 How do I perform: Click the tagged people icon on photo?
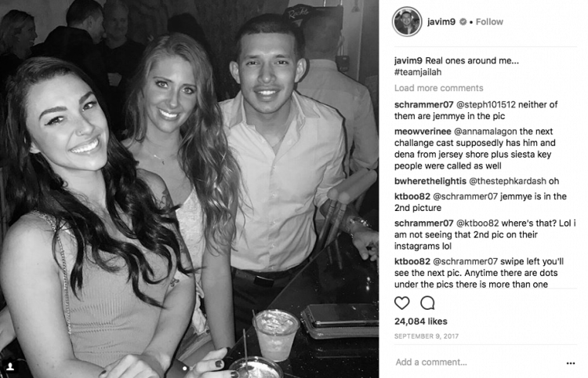click(10, 366)
